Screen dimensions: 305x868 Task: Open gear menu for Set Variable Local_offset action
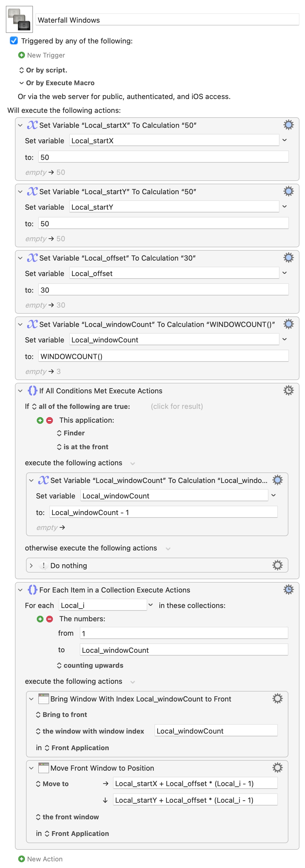pos(288,258)
